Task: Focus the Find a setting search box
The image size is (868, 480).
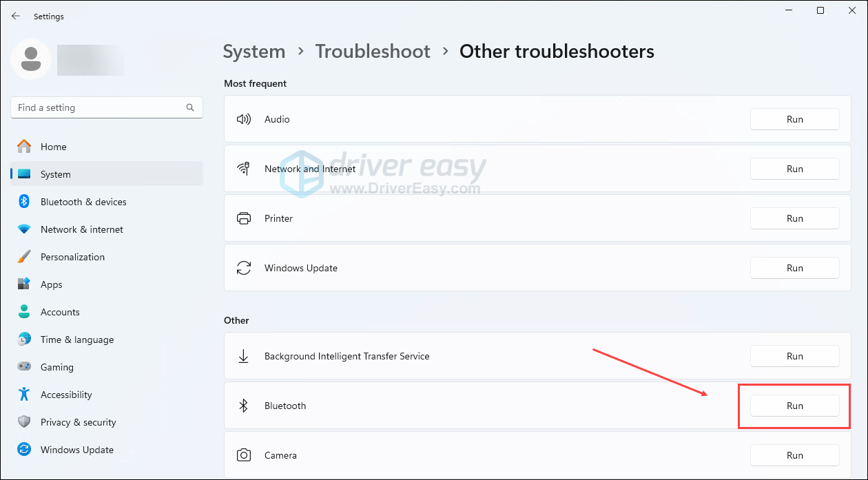Action: 96,107
